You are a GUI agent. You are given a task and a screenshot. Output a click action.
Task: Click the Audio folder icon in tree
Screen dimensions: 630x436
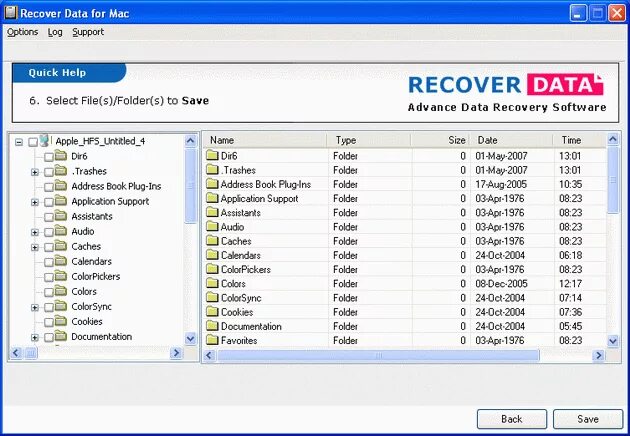coord(61,231)
